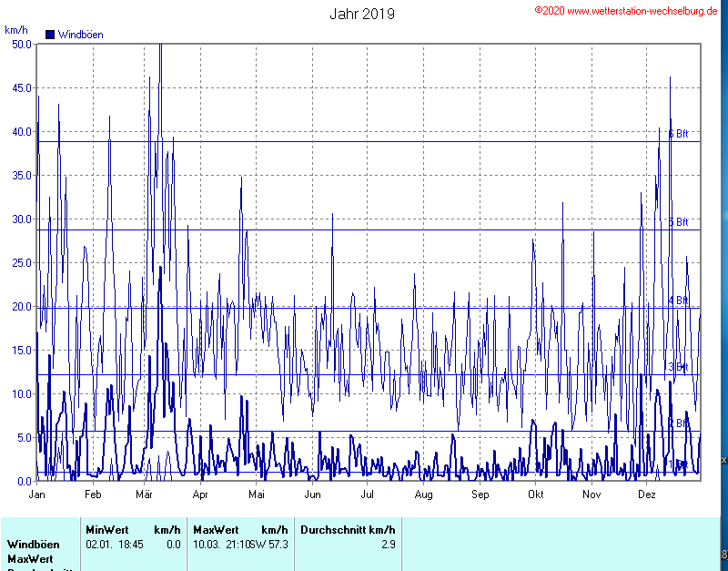728x571 pixels.
Task: Click the maximum gust value "57.3"
Action: pyautogui.click(x=278, y=545)
